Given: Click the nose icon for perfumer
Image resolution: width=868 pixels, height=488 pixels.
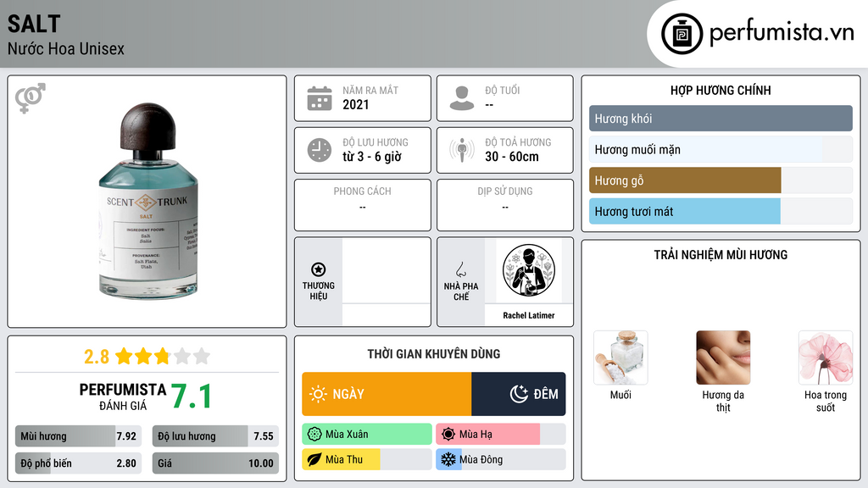Looking at the screenshot, I should [460, 269].
